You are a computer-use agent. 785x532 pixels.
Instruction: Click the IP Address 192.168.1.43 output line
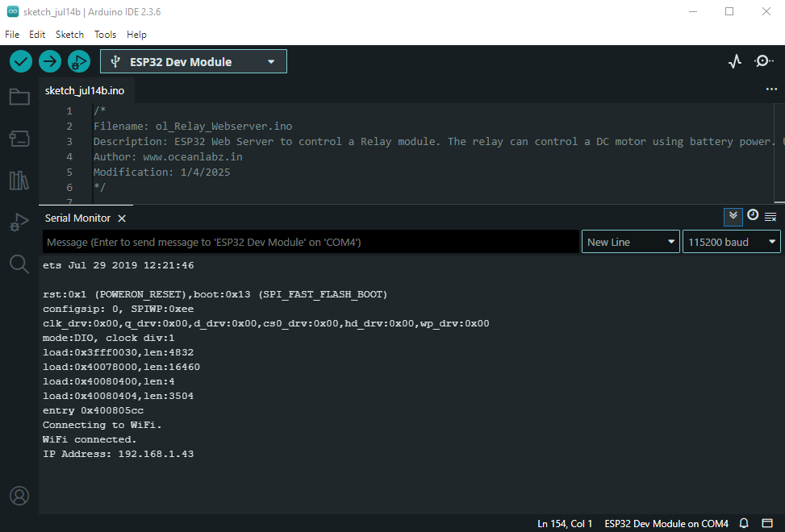[x=118, y=454]
